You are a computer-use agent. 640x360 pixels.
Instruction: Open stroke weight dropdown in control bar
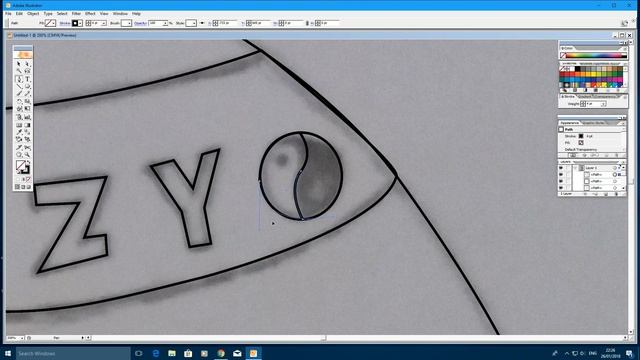tap(104, 23)
